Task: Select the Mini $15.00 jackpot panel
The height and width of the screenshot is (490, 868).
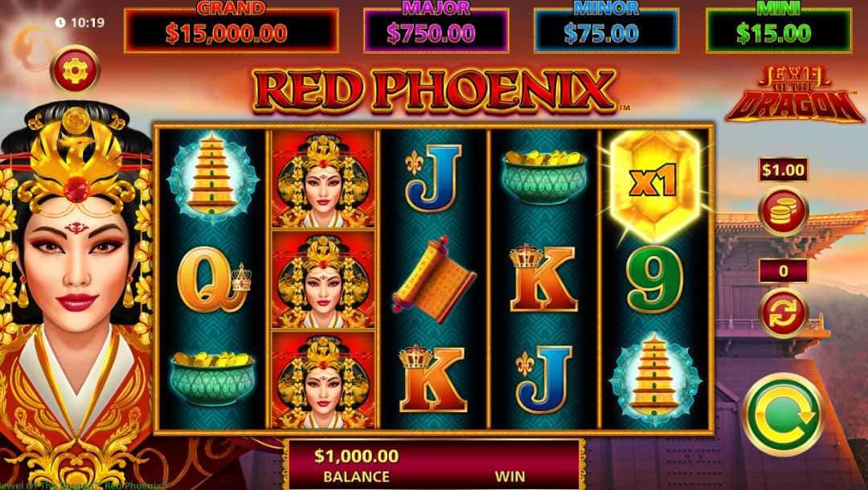Action: 779,31
